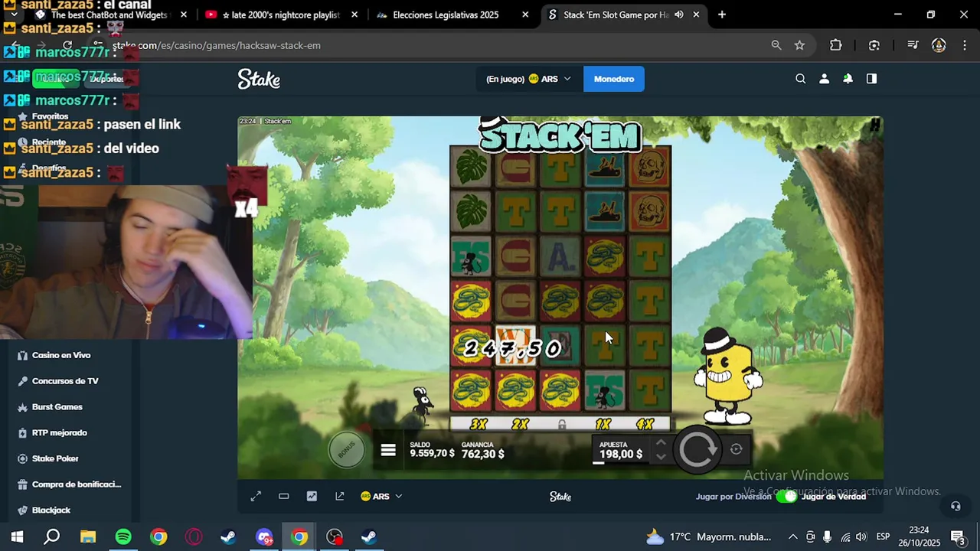Viewport: 980px width, 551px height.
Task: Click the APUESTA 198,00 $ value
Action: [621, 454]
